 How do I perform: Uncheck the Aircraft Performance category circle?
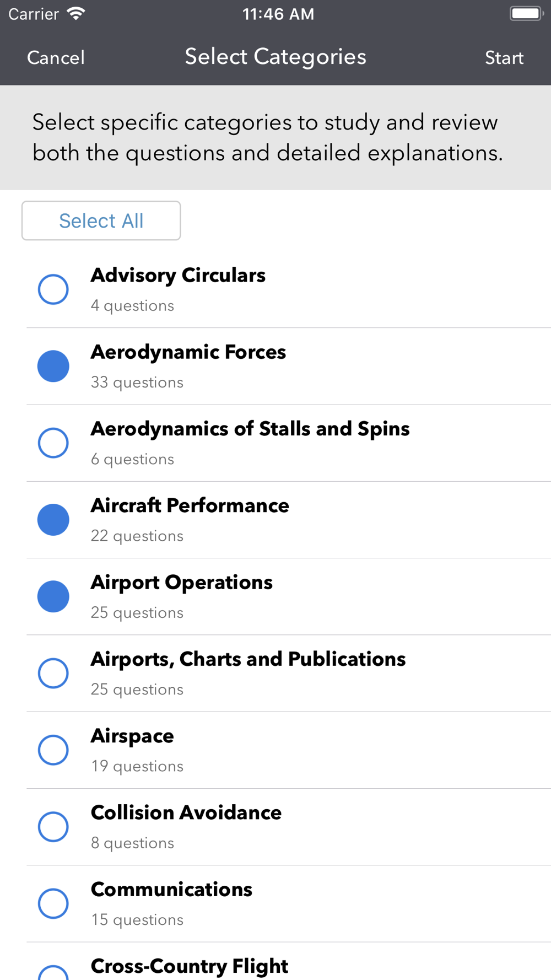pyautogui.click(x=53, y=519)
